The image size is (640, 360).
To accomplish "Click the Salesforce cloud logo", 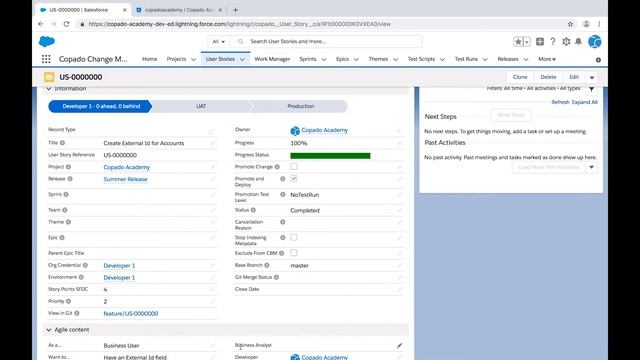I will point(47,41).
